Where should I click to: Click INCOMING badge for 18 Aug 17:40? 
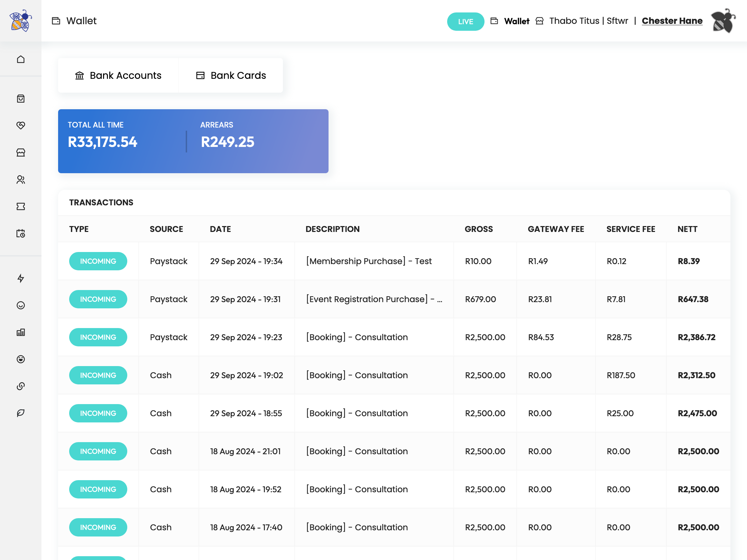tap(98, 527)
